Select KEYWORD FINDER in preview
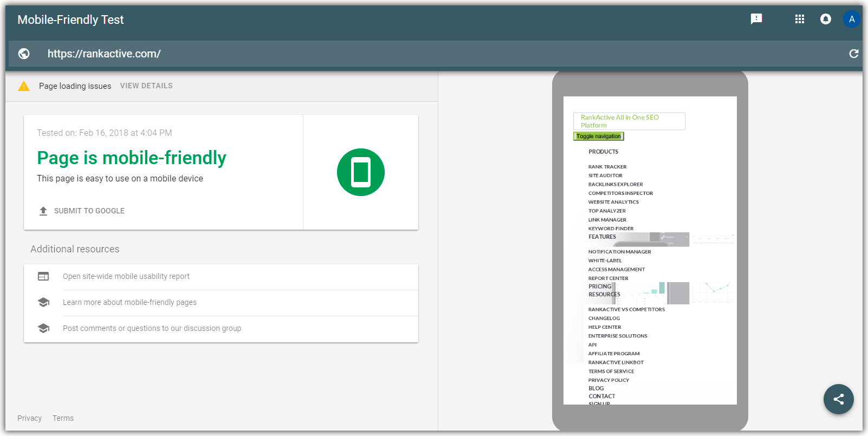 tap(611, 229)
